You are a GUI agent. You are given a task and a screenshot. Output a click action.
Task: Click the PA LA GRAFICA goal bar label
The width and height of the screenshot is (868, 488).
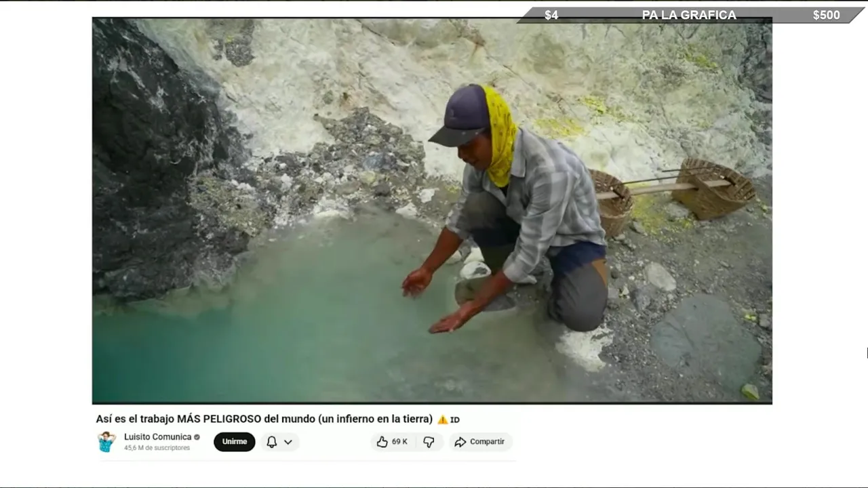689,15
